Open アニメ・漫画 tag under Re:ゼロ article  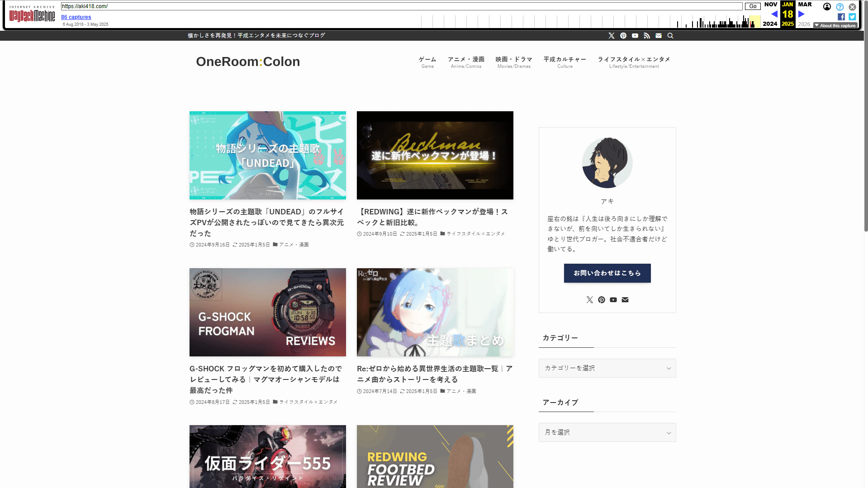[461, 391]
